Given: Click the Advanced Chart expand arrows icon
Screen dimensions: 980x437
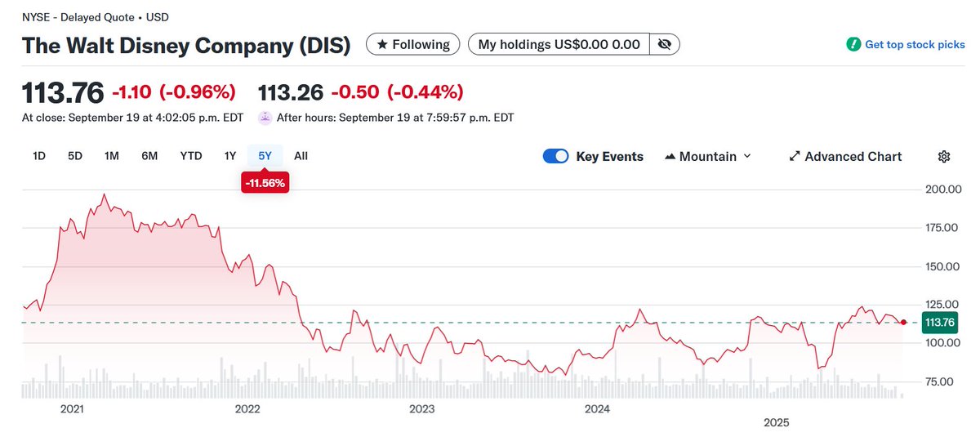Looking at the screenshot, I should click(x=795, y=157).
